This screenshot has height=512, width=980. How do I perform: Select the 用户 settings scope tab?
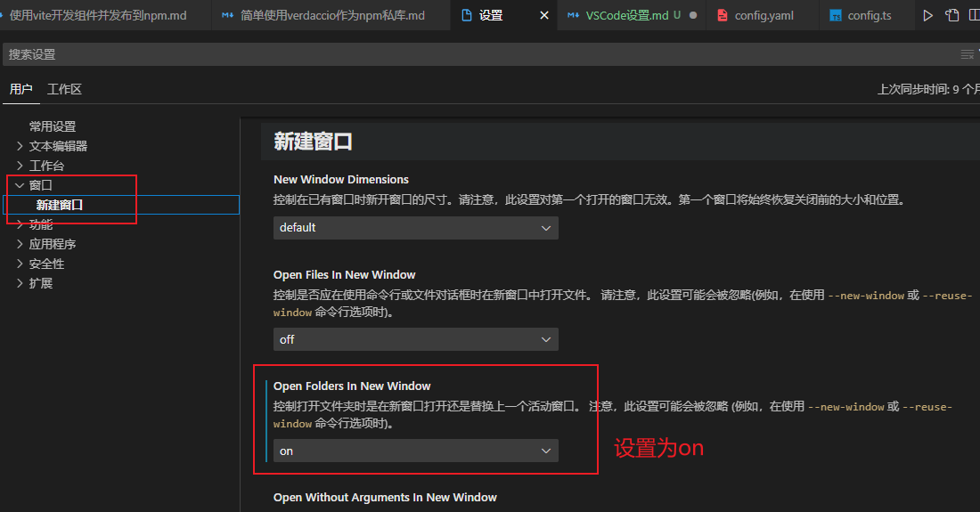[x=20, y=89]
